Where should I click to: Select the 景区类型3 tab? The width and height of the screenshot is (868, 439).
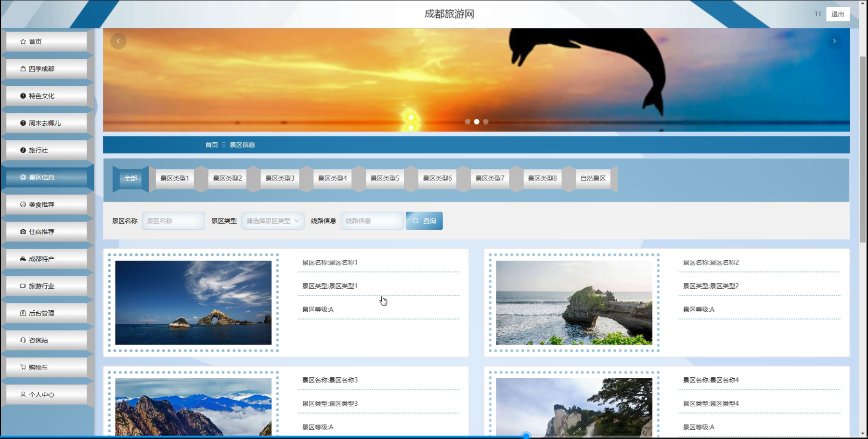click(x=280, y=178)
